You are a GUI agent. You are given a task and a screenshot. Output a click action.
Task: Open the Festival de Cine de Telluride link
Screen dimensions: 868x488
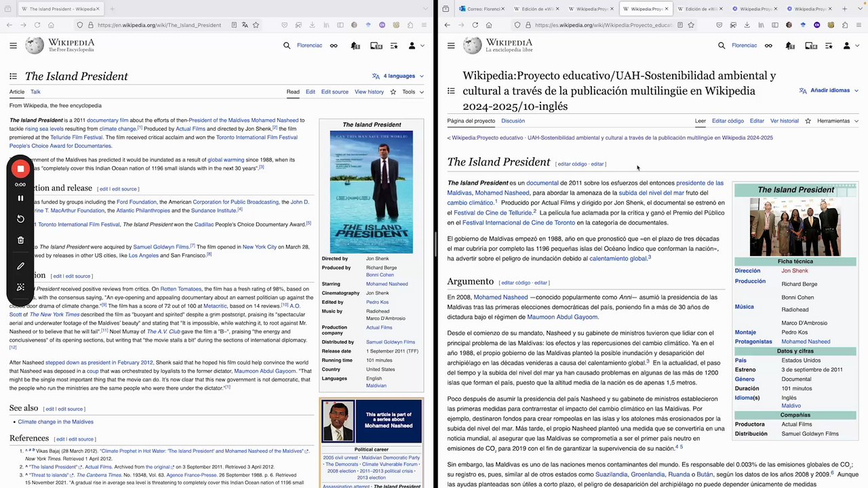click(492, 213)
